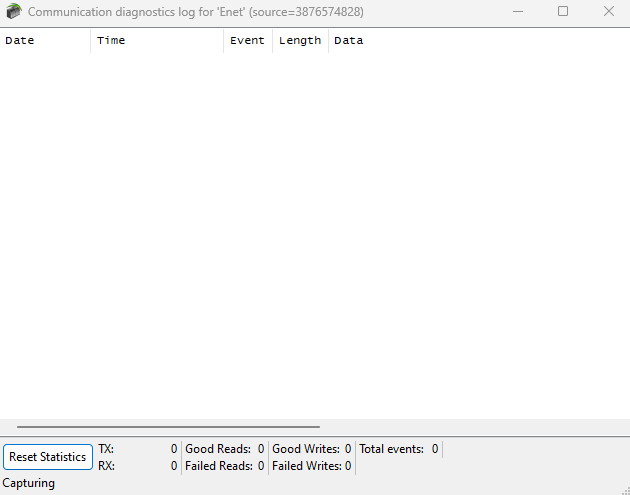Click the horizontal scrollbar thumb
630x495 pixels.
[168, 427]
